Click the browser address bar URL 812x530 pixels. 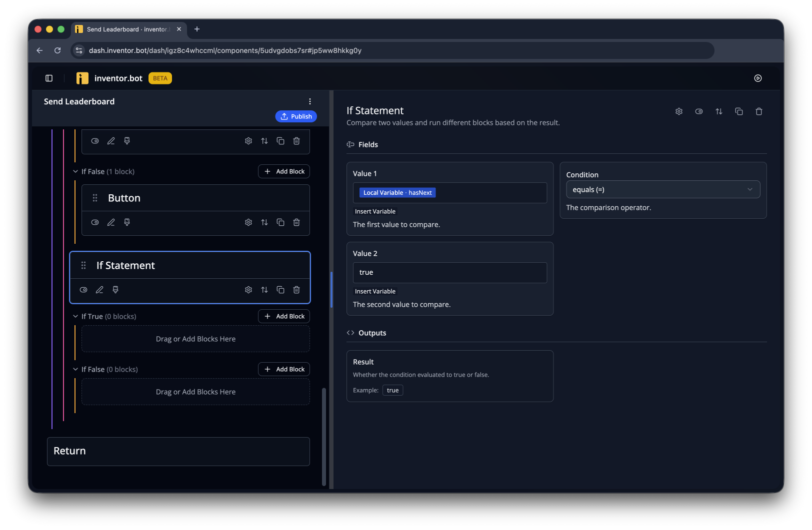(x=225, y=50)
